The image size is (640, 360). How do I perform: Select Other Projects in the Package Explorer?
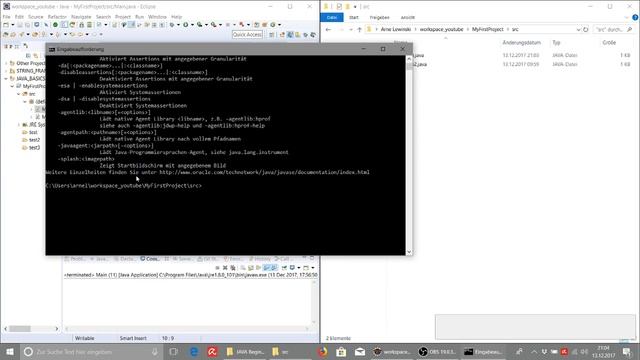(x=31, y=63)
